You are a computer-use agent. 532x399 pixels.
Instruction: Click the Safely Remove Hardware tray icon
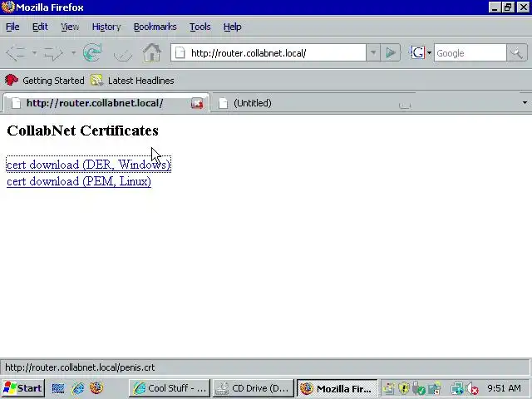[419, 388]
